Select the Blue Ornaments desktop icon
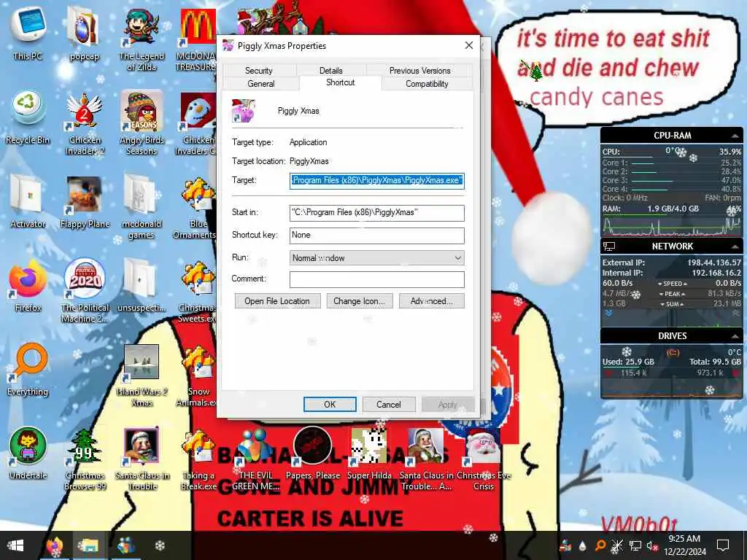 click(196, 208)
